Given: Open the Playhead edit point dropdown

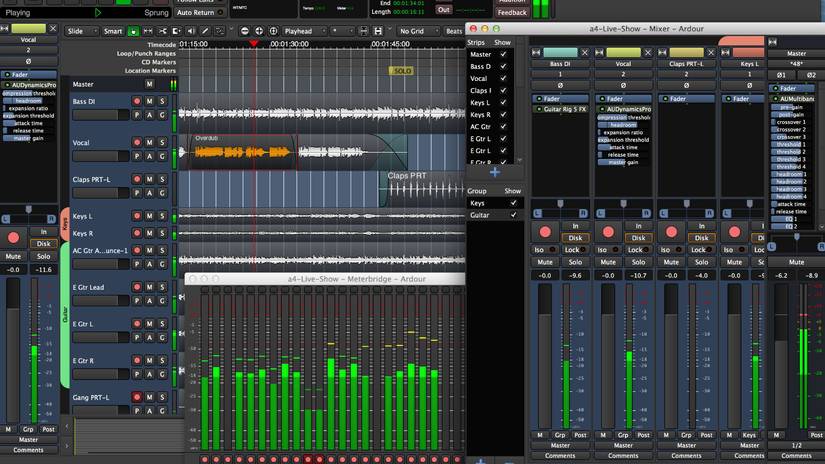Looking at the screenshot, I should [x=303, y=31].
